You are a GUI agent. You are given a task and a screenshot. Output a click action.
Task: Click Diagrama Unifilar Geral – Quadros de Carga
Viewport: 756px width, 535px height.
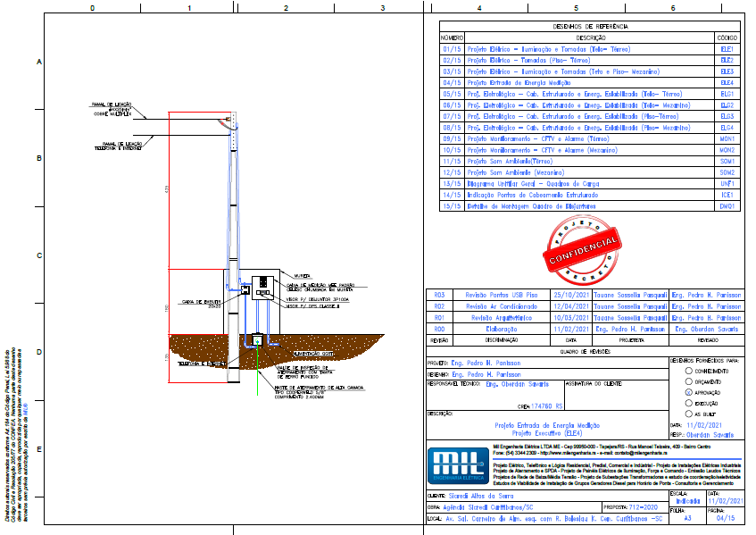click(533, 184)
